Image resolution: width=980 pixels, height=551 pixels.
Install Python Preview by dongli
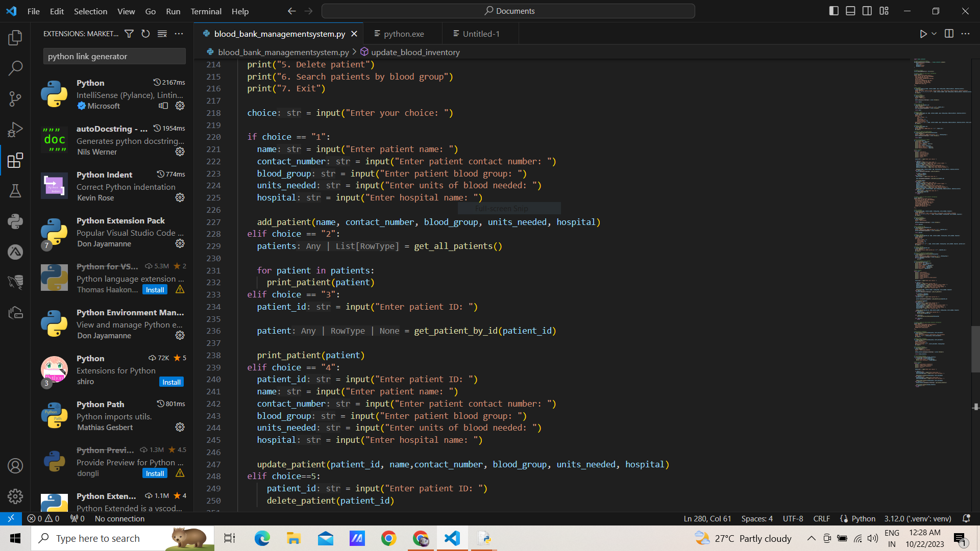coord(155,473)
